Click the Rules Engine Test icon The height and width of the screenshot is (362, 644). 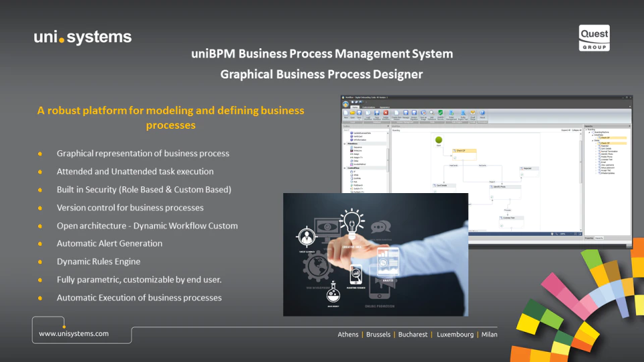[463, 113]
